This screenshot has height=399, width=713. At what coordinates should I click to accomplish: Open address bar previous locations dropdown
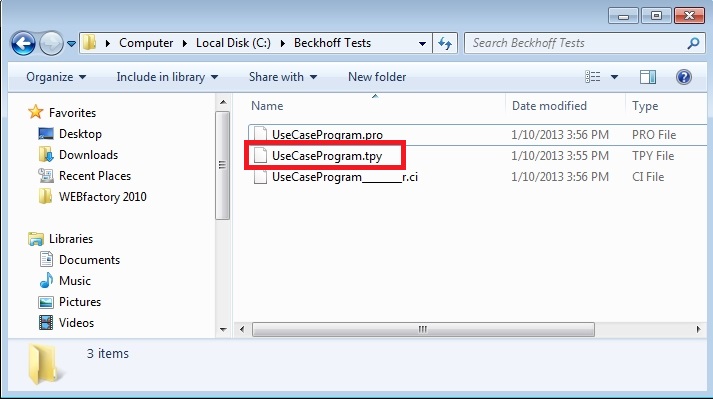click(x=422, y=44)
